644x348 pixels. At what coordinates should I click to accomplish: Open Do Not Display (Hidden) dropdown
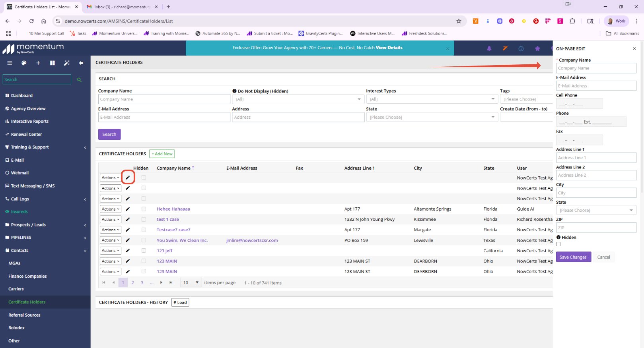[x=298, y=99]
